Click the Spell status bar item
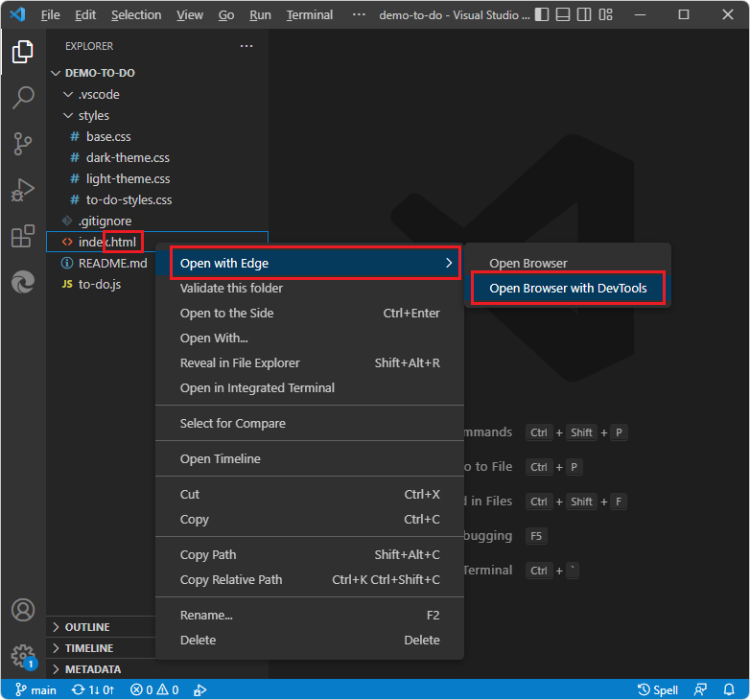Viewport: 750px width, 700px height. pyautogui.click(x=658, y=690)
